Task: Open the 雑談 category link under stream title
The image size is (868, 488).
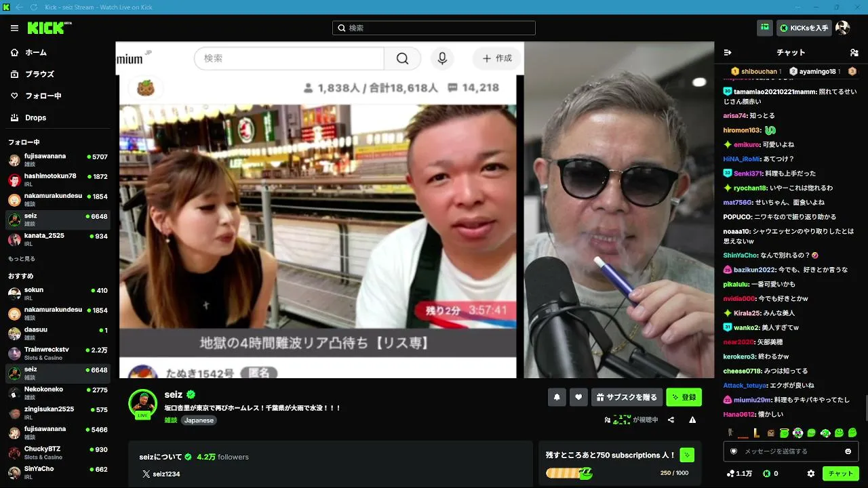Action: click(171, 420)
